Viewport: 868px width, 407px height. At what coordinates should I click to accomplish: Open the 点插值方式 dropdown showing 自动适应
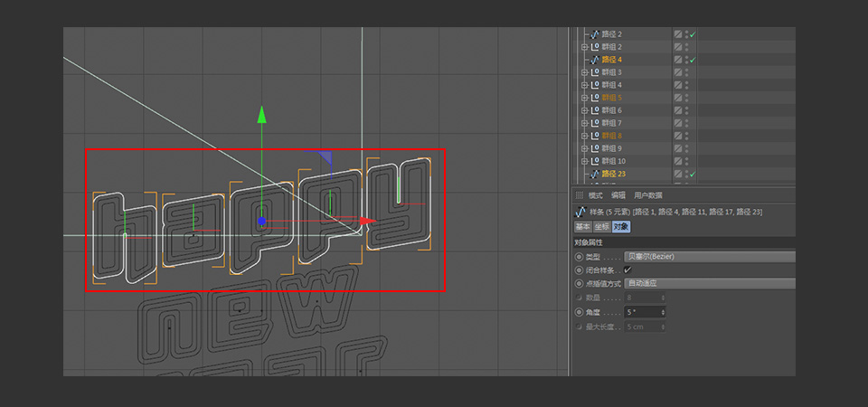710,283
